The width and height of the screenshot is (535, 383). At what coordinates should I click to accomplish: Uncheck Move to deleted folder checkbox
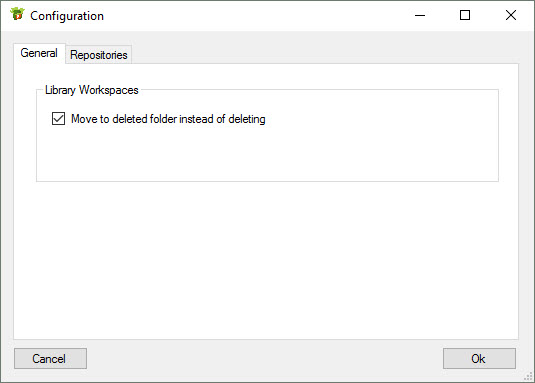click(58, 119)
